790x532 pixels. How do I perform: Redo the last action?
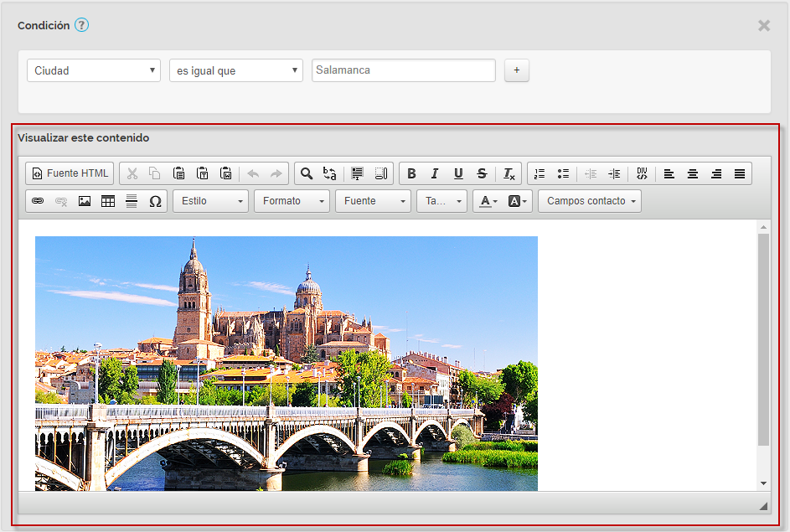point(276,173)
